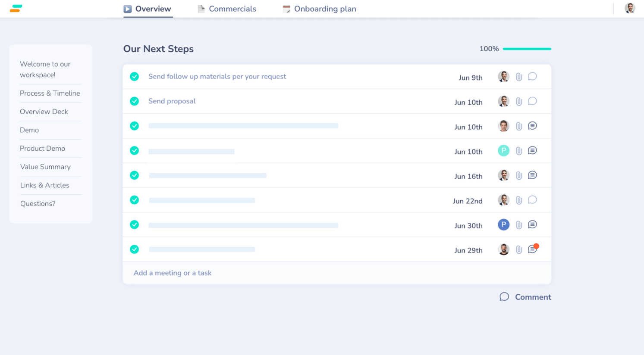Click 'Add a meeting or a task' field
The height and width of the screenshot is (355, 644).
tap(173, 273)
